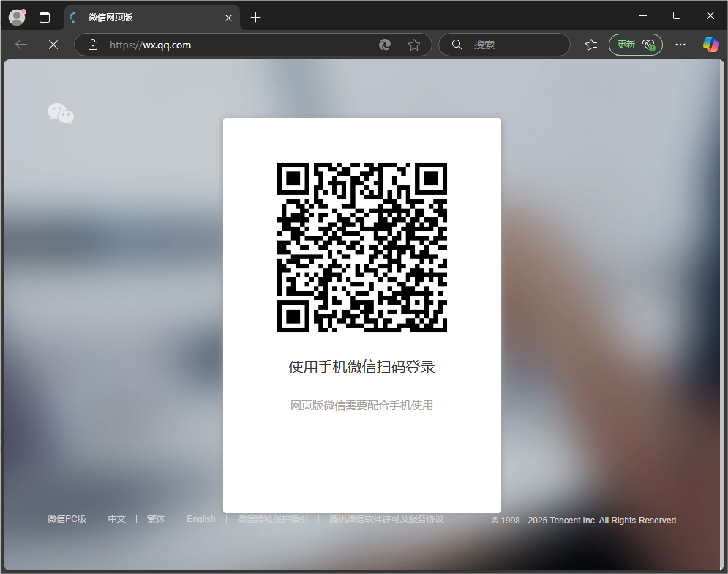This screenshot has height=574, width=728.
Task: View site information lock icon
Action: pos(93,45)
